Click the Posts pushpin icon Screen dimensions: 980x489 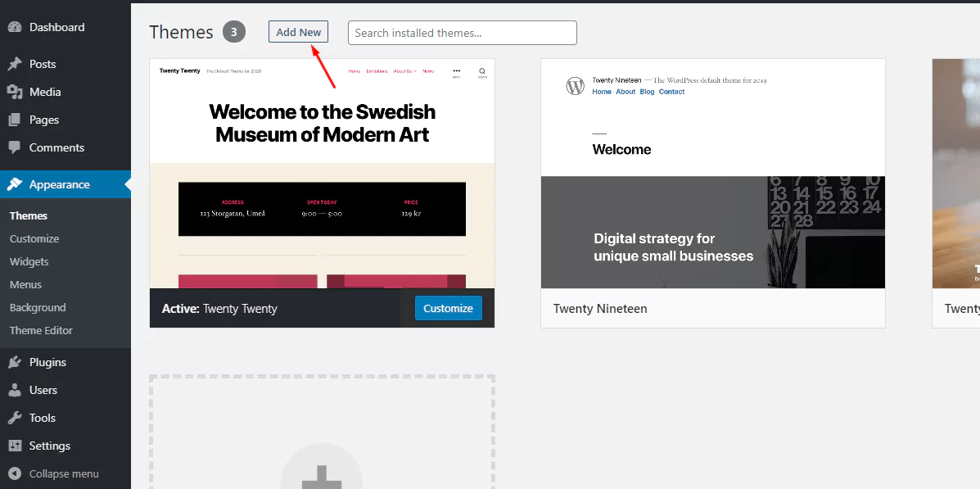pos(15,65)
